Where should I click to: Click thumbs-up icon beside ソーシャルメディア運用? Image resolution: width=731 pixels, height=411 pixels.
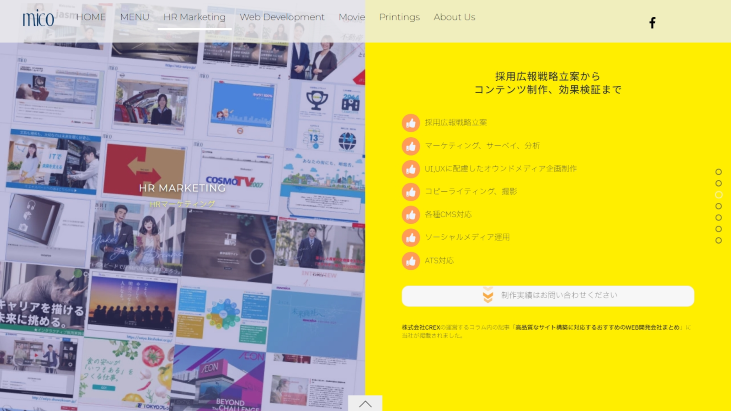tap(411, 238)
